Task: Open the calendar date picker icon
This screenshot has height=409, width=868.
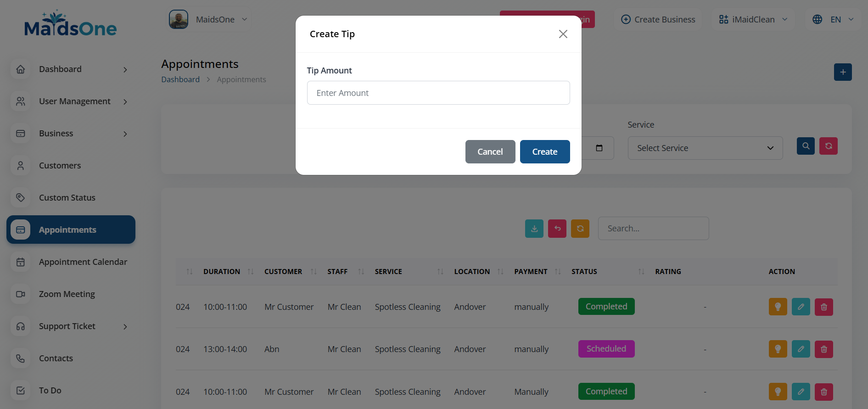Action: [599, 148]
